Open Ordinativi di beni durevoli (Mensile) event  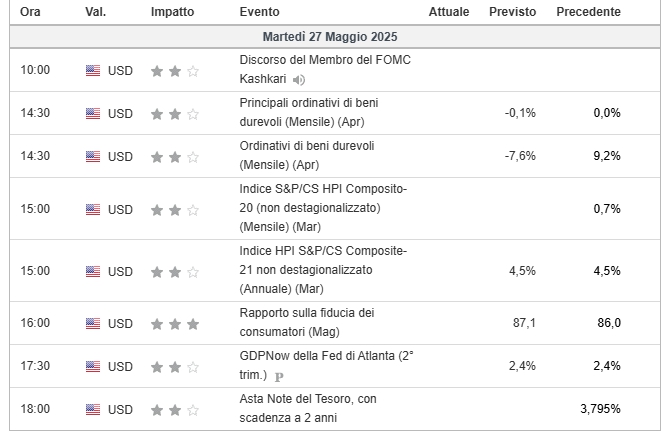point(307,155)
